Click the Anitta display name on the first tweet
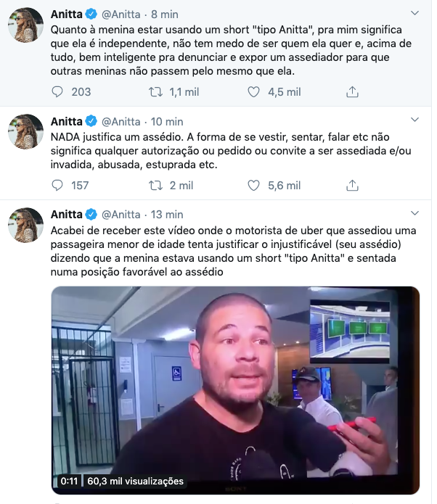Image resolution: width=437 pixels, height=504 pixels. [67, 15]
